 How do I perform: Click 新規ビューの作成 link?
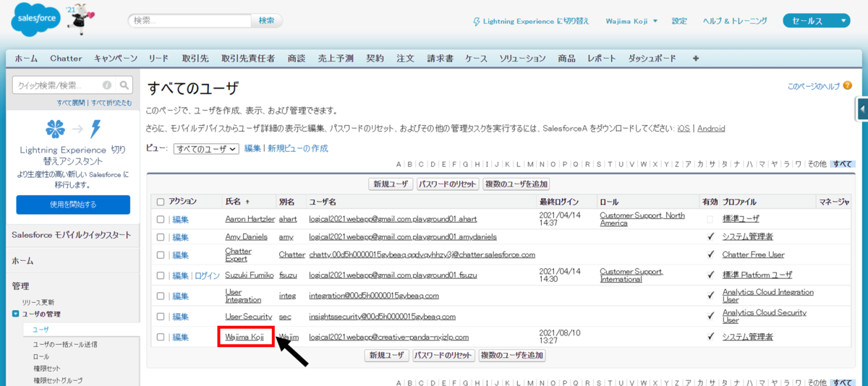(x=298, y=149)
